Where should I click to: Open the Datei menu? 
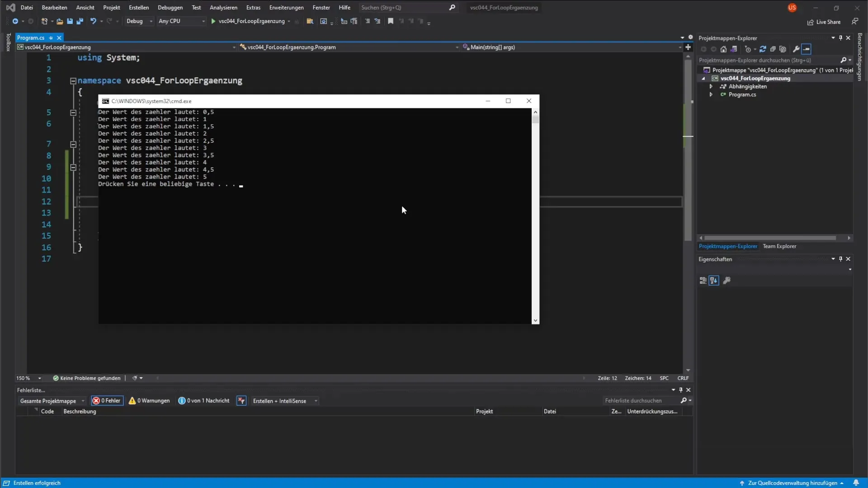27,8
